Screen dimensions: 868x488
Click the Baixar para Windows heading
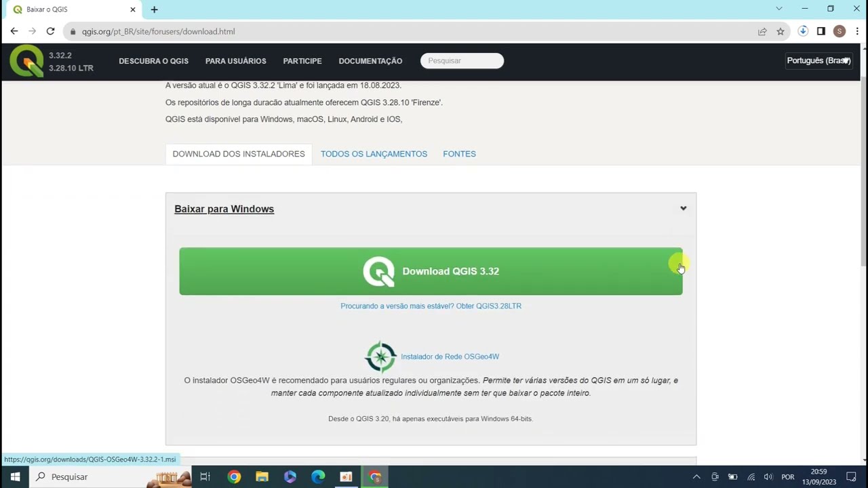tap(224, 209)
